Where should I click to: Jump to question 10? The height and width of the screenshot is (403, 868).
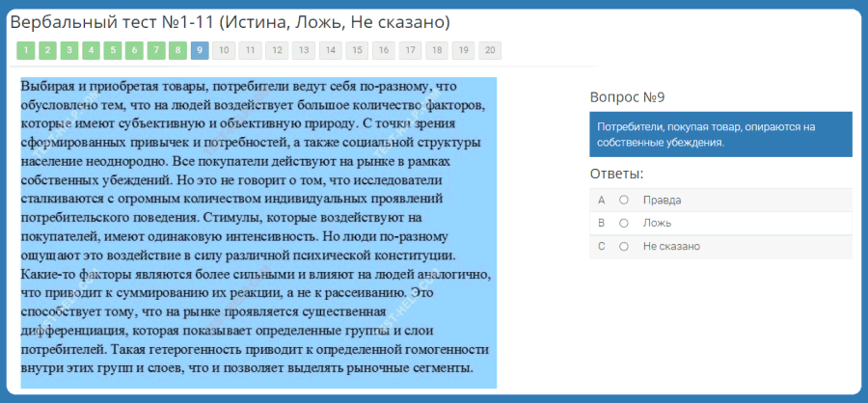coord(224,50)
